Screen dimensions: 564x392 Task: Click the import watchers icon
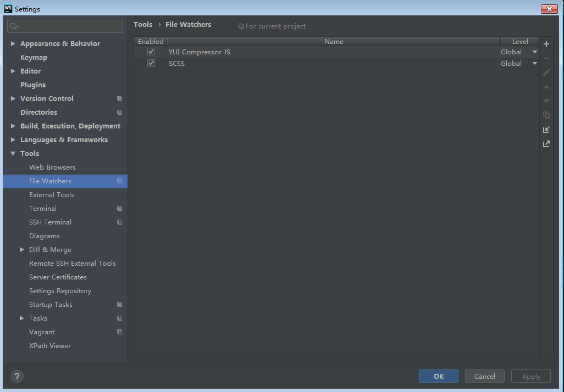546,130
